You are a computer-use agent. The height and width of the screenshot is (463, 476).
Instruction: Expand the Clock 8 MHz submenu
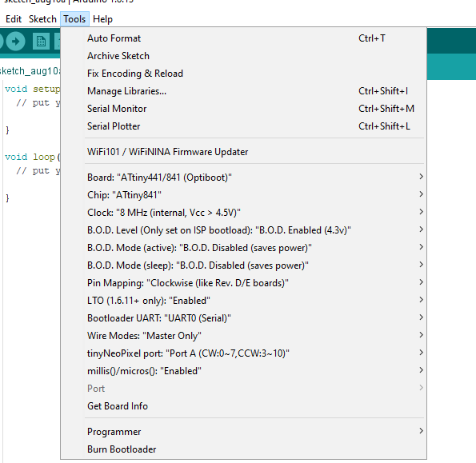pos(243,213)
